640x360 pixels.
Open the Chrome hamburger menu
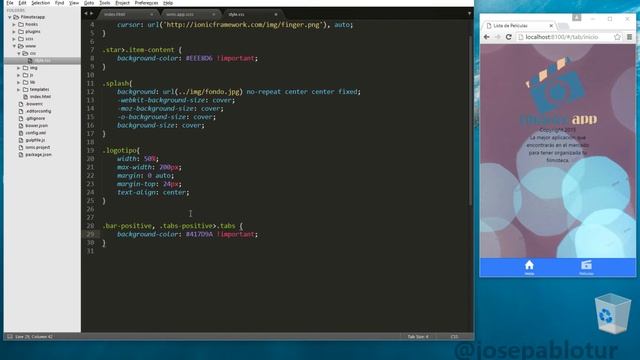(629, 37)
